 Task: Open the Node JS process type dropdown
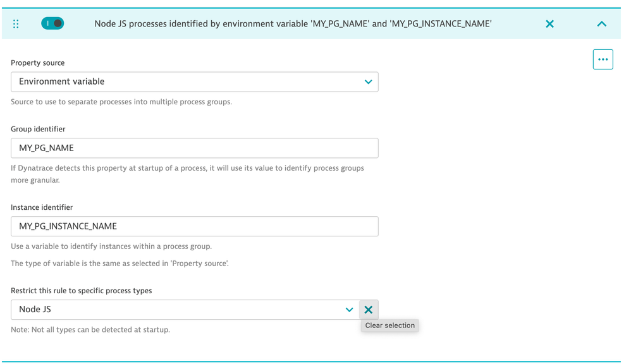pyautogui.click(x=177, y=310)
